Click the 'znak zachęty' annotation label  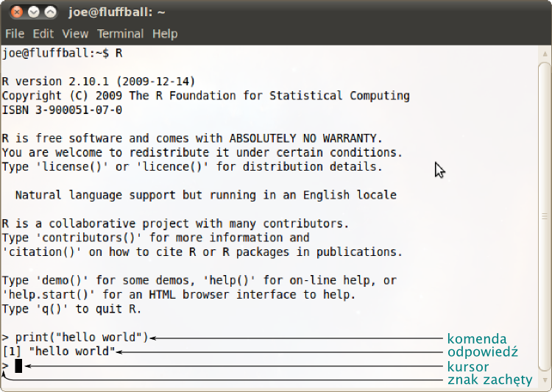[x=489, y=380]
